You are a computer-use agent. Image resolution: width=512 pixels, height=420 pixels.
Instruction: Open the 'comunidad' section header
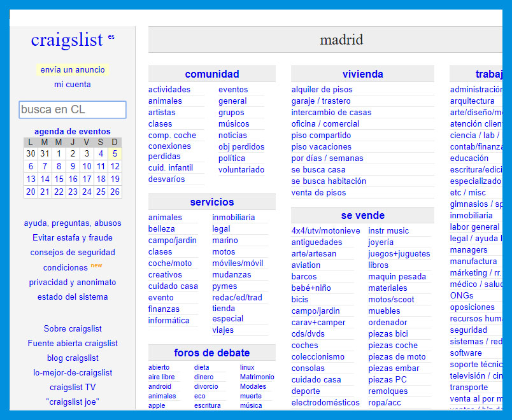(212, 74)
